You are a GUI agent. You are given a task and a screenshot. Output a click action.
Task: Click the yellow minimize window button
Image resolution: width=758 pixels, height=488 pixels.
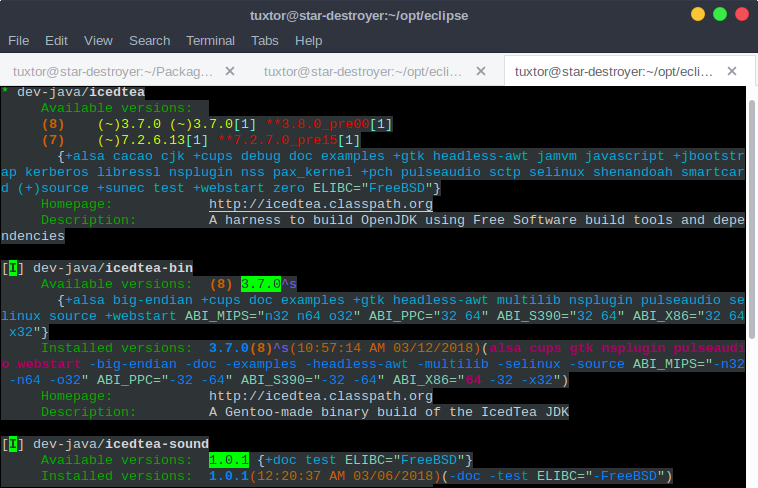pos(698,15)
